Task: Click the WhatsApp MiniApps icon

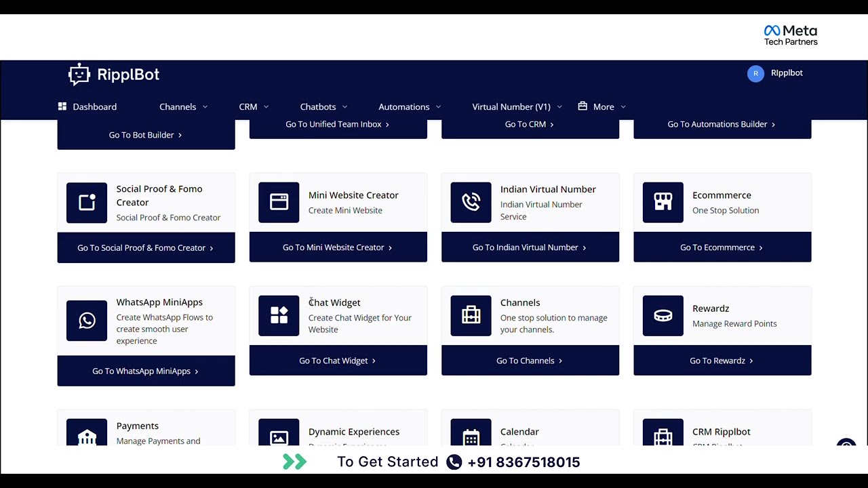Action: [x=87, y=321]
